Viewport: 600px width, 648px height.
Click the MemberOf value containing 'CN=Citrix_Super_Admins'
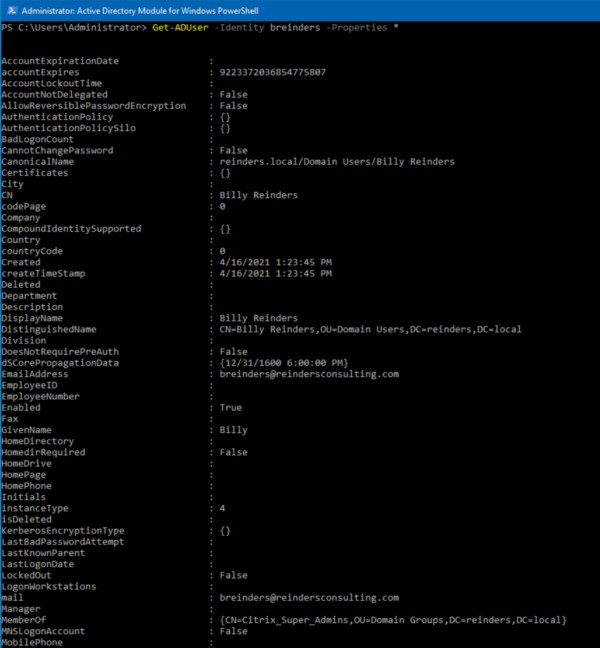tap(393, 620)
